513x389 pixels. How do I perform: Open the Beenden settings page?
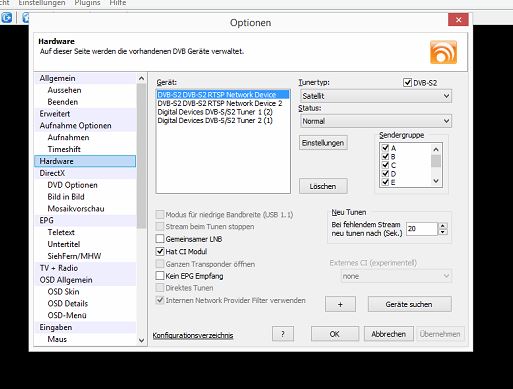63,102
